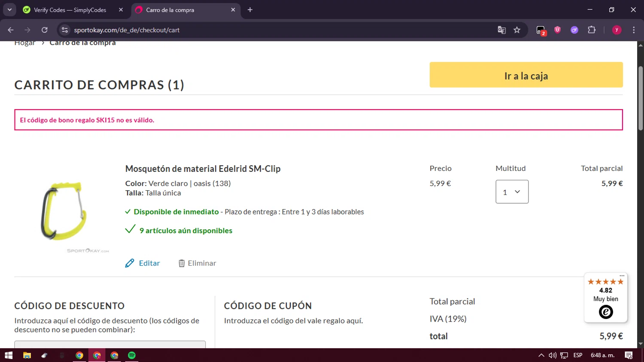The image size is (644, 362).
Task: Open the tab search dropdown arrow
Action: 9,9
